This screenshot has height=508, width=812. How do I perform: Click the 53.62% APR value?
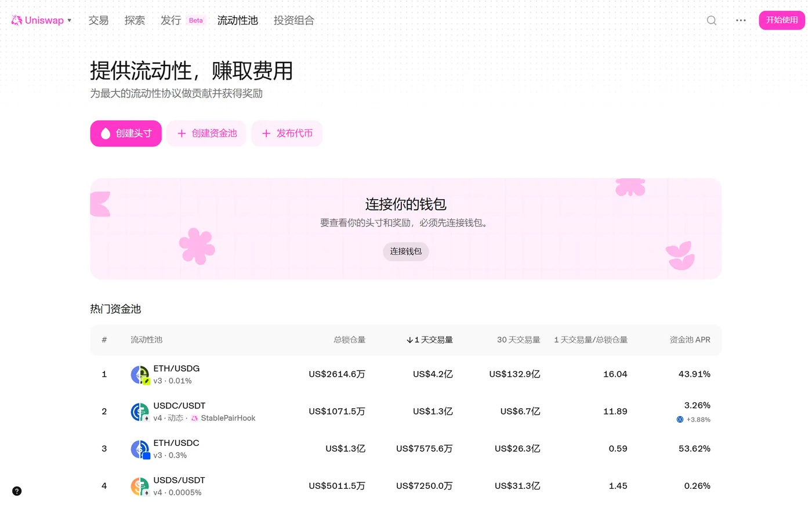click(x=694, y=449)
